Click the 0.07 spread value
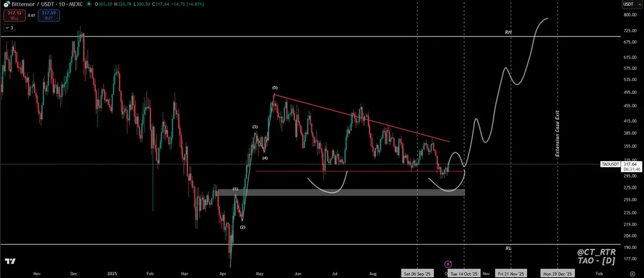The width and height of the screenshot is (644, 278). click(32, 16)
